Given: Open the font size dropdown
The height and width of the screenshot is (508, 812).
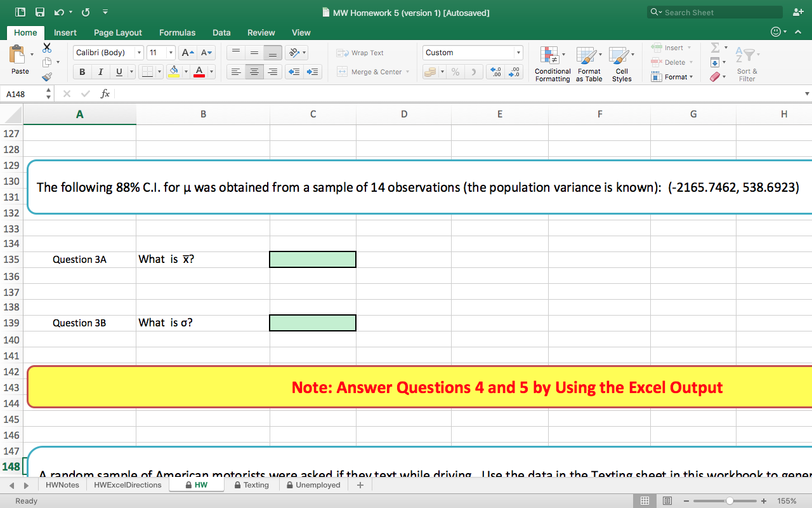Looking at the screenshot, I should (x=170, y=52).
